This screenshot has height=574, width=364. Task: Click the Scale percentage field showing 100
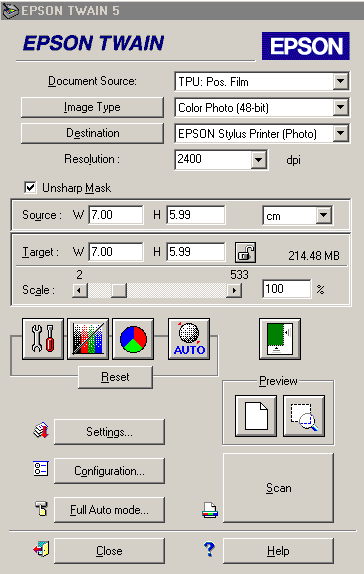coord(287,289)
